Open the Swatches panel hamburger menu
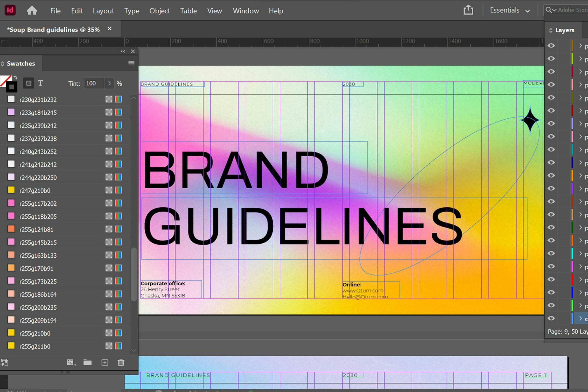Image resolution: width=588 pixels, height=392 pixels. (x=131, y=63)
